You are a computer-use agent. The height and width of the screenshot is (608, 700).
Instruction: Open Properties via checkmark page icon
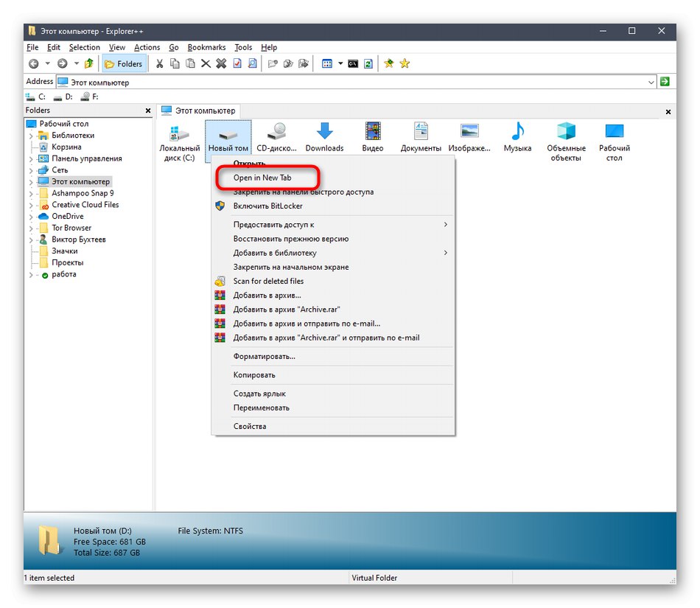[x=237, y=64]
